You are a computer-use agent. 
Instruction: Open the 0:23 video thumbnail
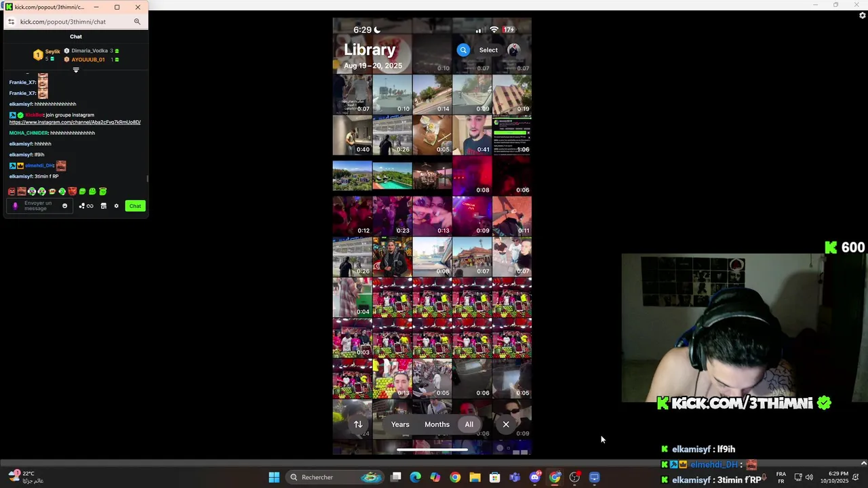pyautogui.click(x=392, y=216)
